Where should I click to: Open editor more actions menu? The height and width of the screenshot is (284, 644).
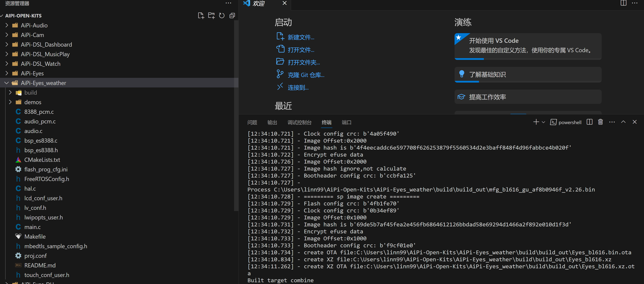[x=634, y=3]
